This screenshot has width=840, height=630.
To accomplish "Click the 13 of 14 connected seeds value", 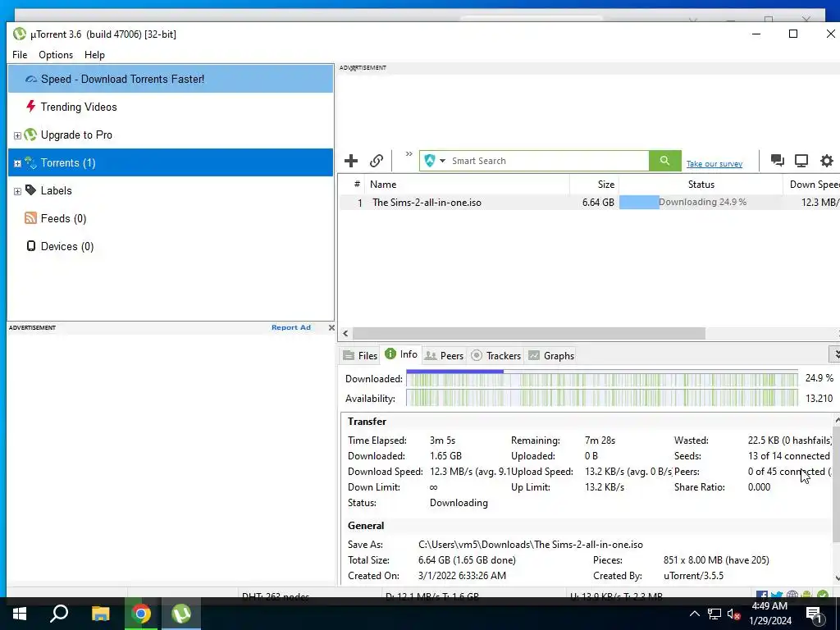I will [x=788, y=456].
